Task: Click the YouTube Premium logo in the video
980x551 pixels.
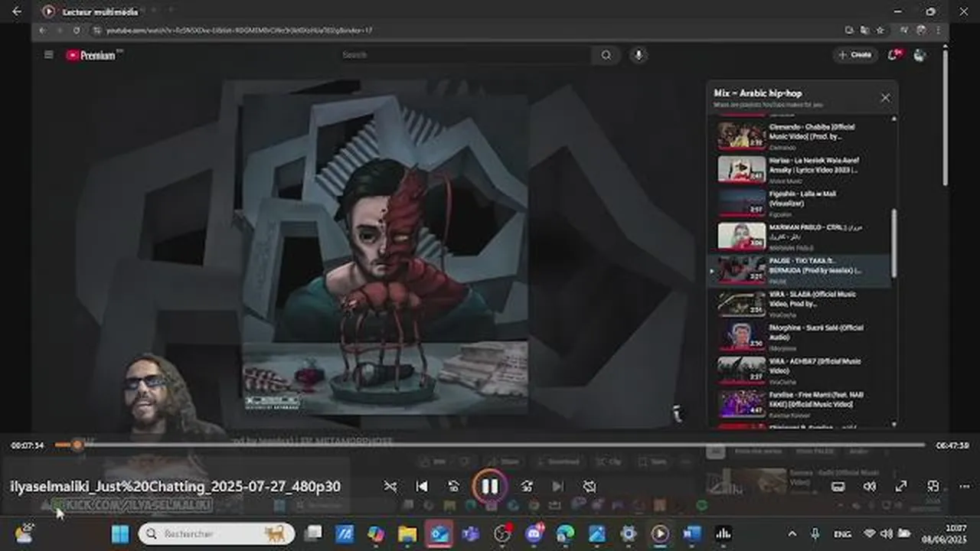Action: (90, 55)
